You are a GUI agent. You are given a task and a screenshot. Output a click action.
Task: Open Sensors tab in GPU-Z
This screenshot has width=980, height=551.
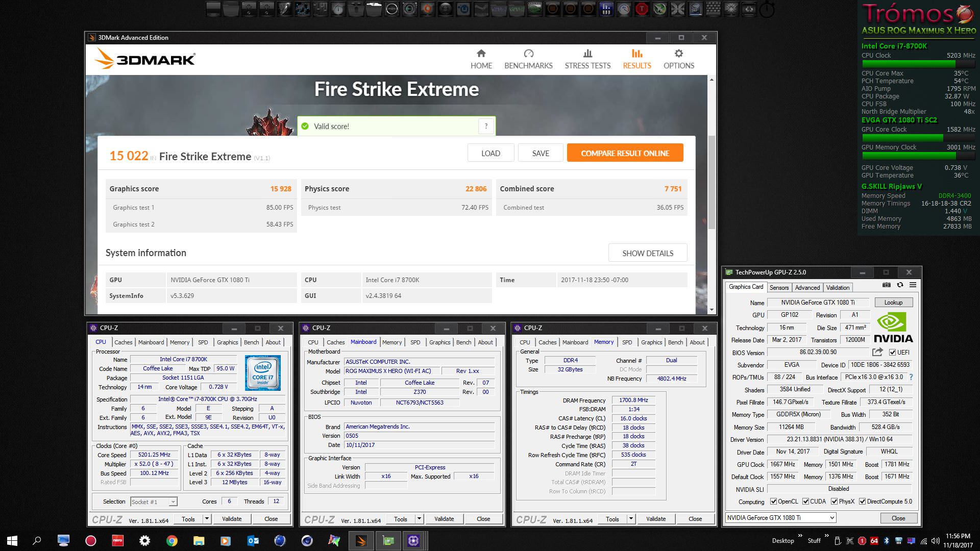779,288
